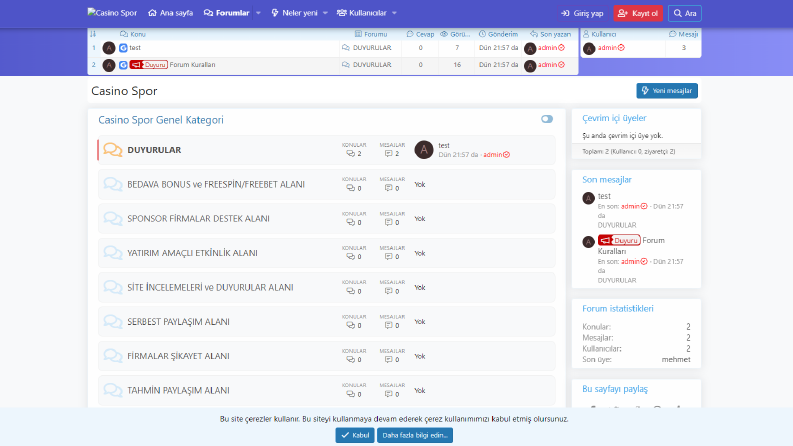The width and height of the screenshot is (793, 446).
Task: Click Daha fazla bilgi edin button
Action: (x=415, y=435)
